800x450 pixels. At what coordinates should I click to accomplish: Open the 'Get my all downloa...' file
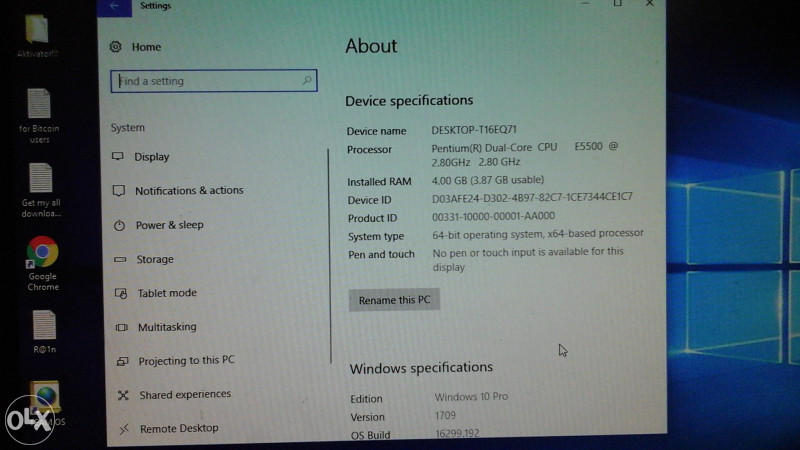pyautogui.click(x=41, y=190)
